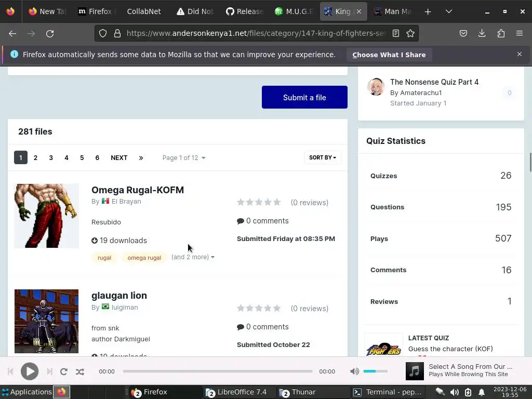Open the tracking protection shield icon
Screen dimensions: 532x399
(103, 33)
